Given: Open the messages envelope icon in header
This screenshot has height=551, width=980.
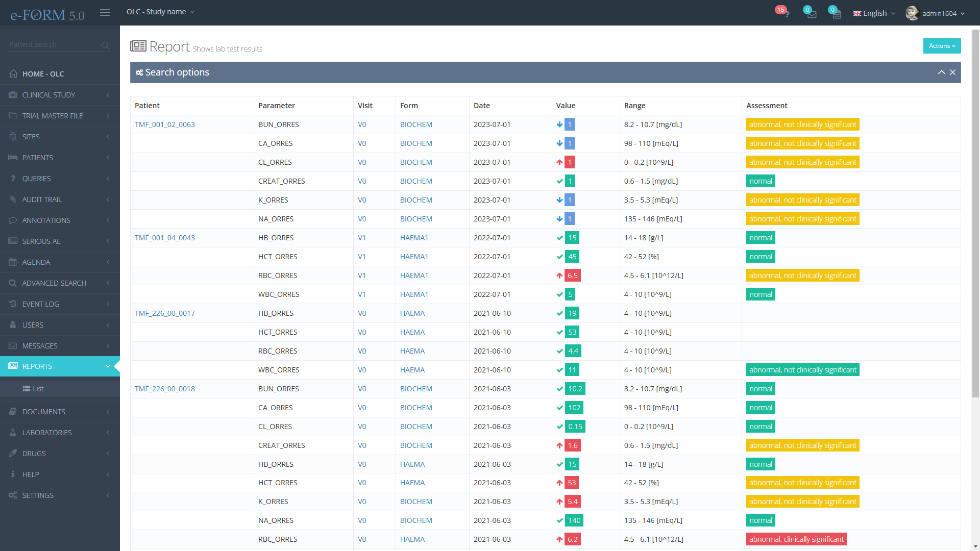Looking at the screenshot, I should [x=811, y=14].
